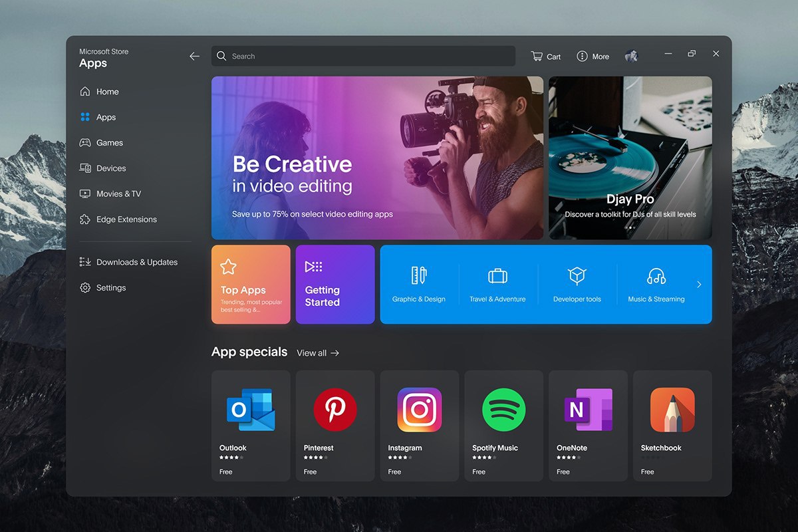Viewport: 798px width, 532px height.
Task: Open the Sketchbook app icon
Action: point(672,410)
